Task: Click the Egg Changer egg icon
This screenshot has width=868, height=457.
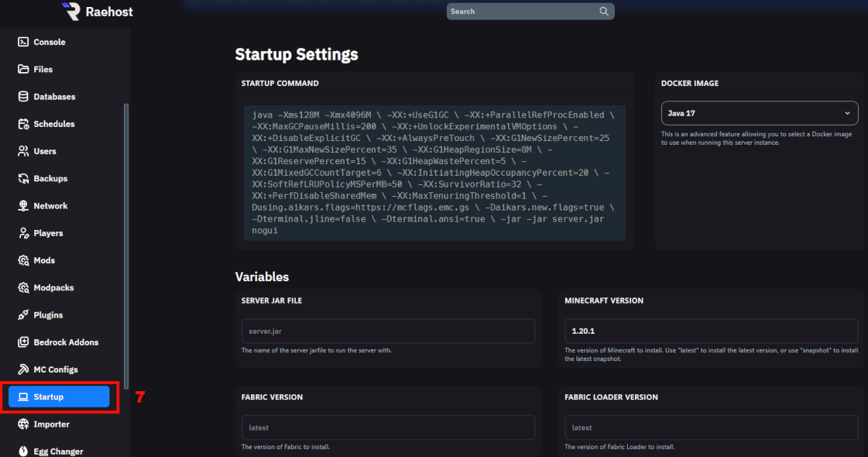Action: click(23, 451)
